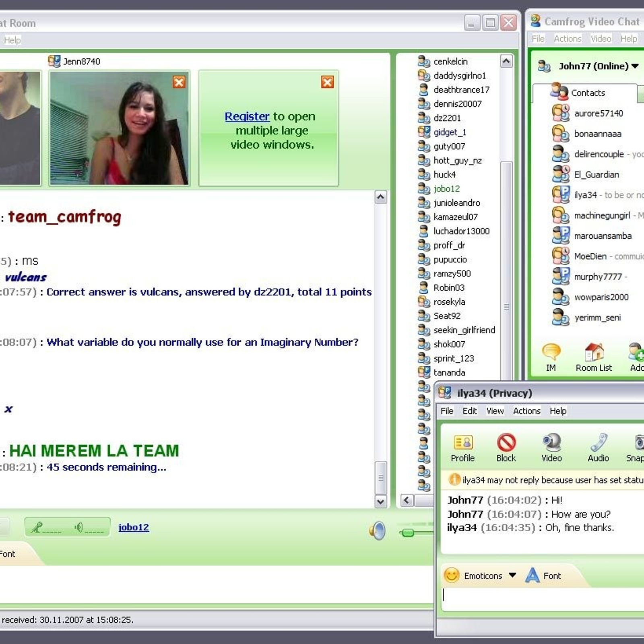Open the Room List
644x644 pixels.
(594, 357)
